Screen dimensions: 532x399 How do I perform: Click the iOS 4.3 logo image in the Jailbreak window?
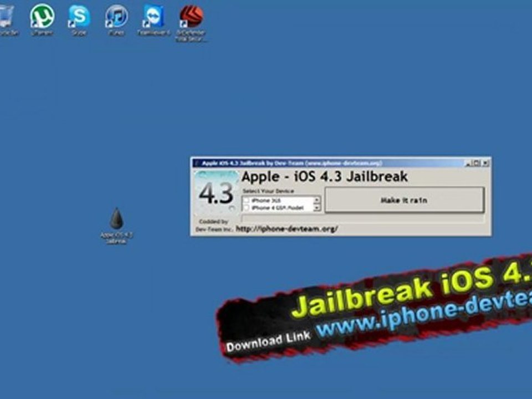coord(216,193)
